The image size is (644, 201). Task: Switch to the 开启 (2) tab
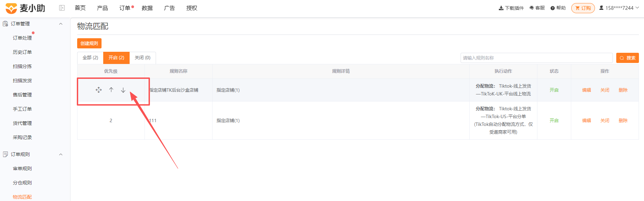click(x=116, y=58)
